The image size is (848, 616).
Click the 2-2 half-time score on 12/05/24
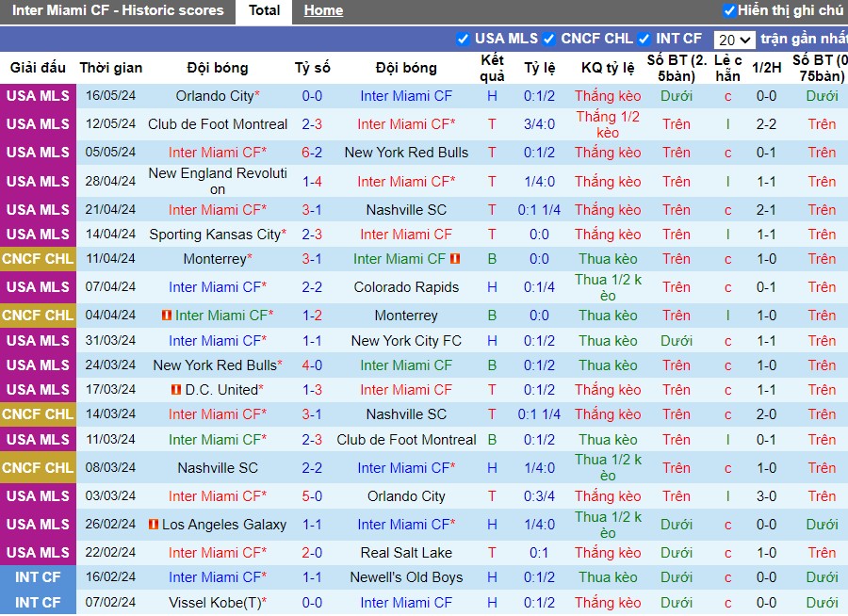tap(766, 123)
